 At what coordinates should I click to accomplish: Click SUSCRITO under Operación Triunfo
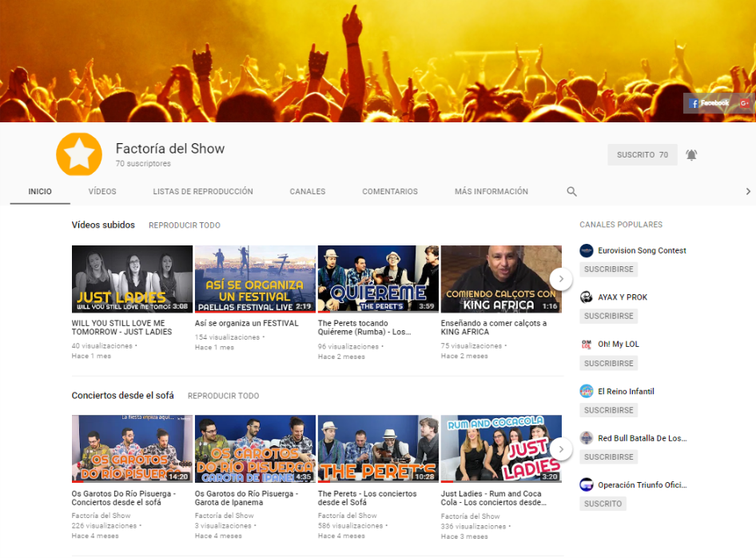coord(603,504)
